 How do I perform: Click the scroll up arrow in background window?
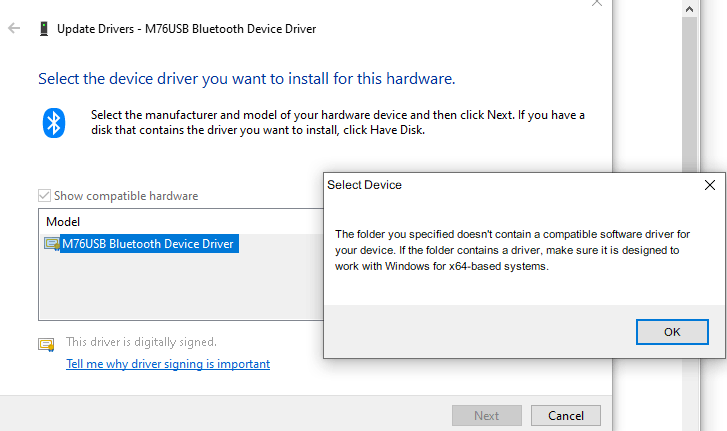coord(689,9)
